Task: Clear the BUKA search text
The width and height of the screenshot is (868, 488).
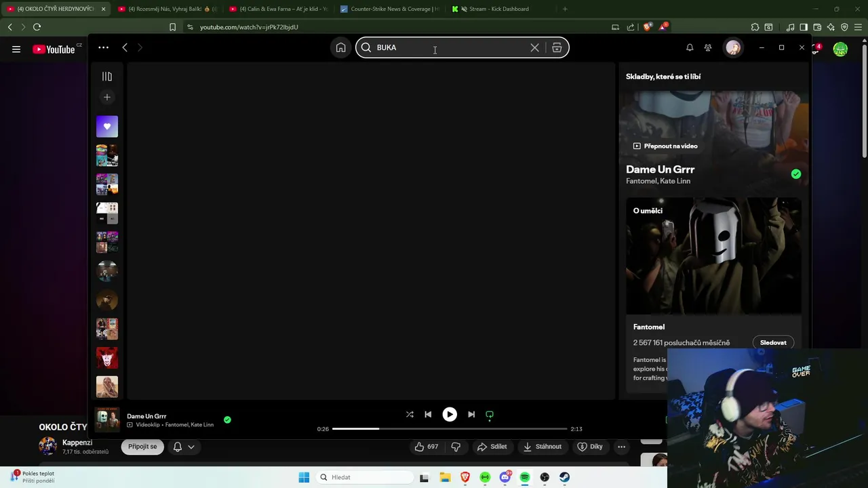Action: pyautogui.click(x=534, y=47)
